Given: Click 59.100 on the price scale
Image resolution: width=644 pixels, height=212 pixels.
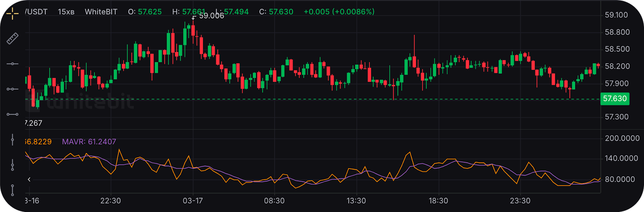Looking at the screenshot, I should 616,15.
